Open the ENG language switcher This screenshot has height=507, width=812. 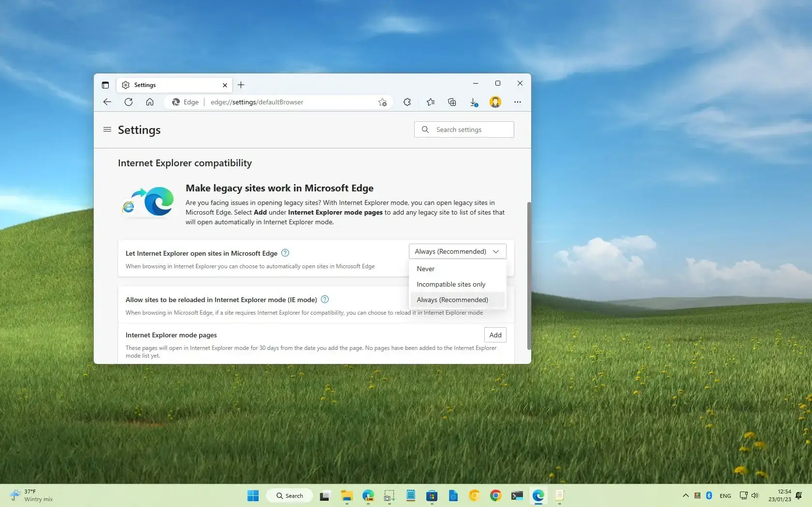[x=725, y=495]
